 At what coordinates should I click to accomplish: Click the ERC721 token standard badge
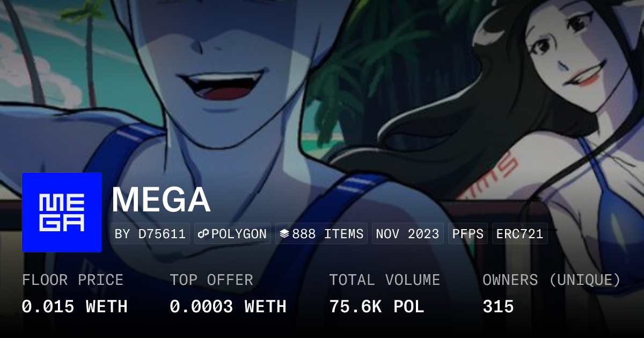[519, 234]
